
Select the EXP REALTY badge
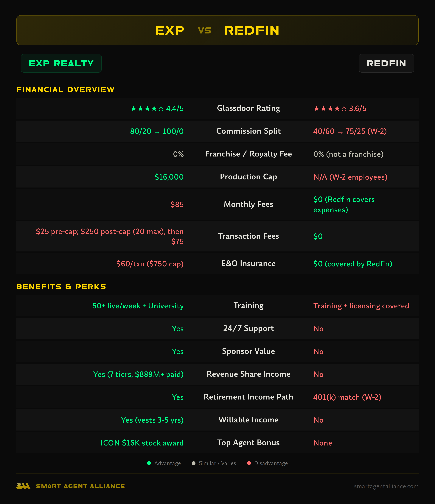[x=61, y=63]
